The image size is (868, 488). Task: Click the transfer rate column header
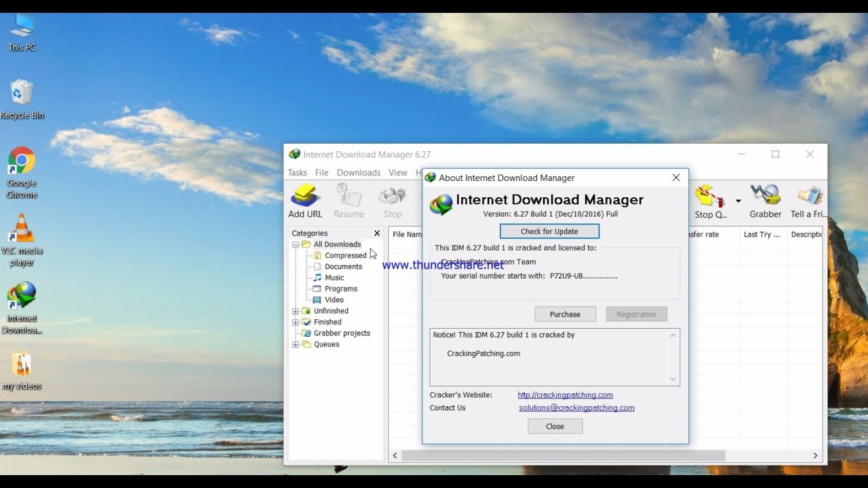pyautogui.click(x=714, y=235)
